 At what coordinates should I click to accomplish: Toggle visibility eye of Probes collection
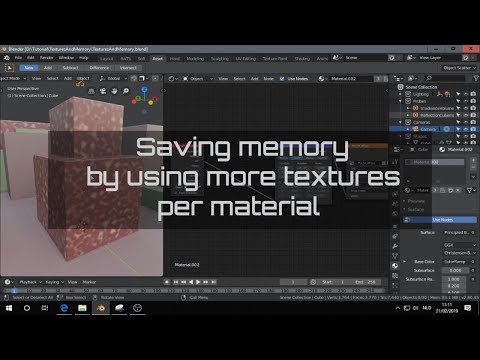[466, 101]
